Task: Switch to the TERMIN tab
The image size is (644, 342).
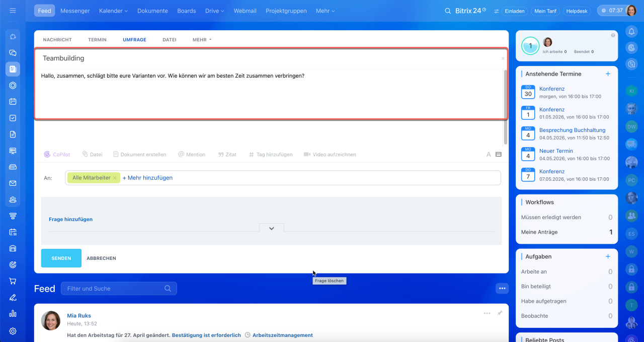Action: click(97, 39)
